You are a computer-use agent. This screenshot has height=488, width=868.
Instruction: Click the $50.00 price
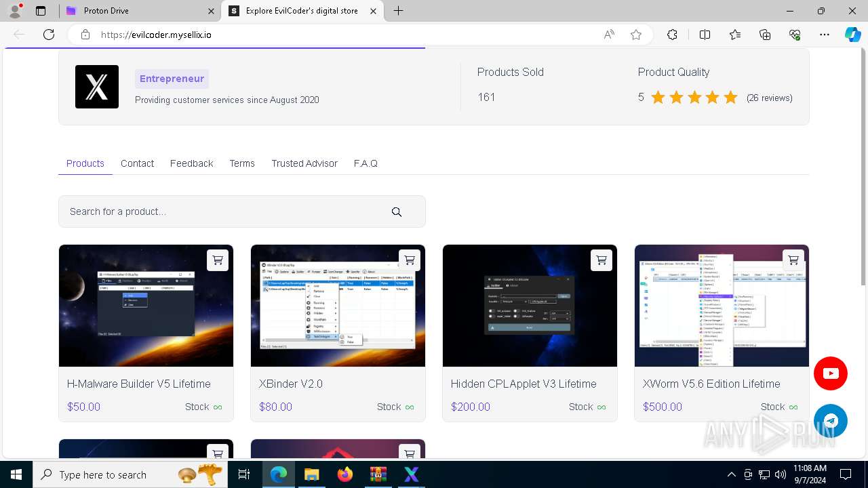[83, 407]
